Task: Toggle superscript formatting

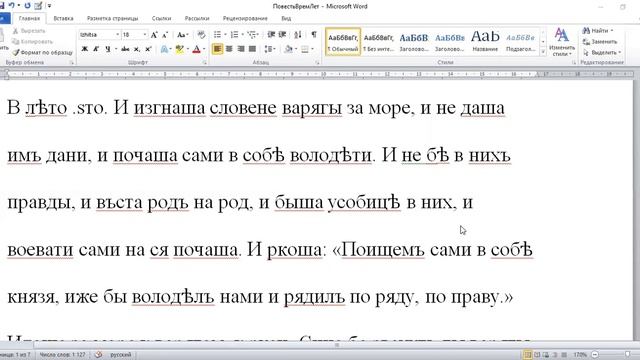Action: point(148,49)
